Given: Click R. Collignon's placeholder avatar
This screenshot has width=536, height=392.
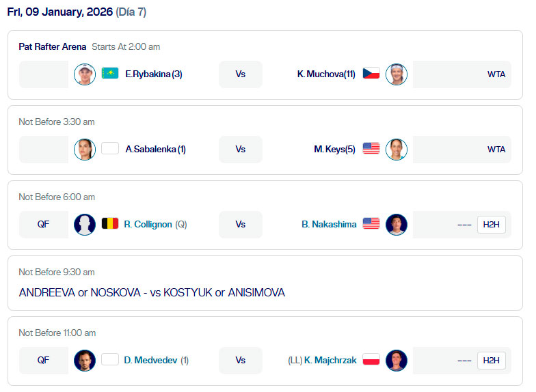Looking at the screenshot, I should [x=85, y=224].
